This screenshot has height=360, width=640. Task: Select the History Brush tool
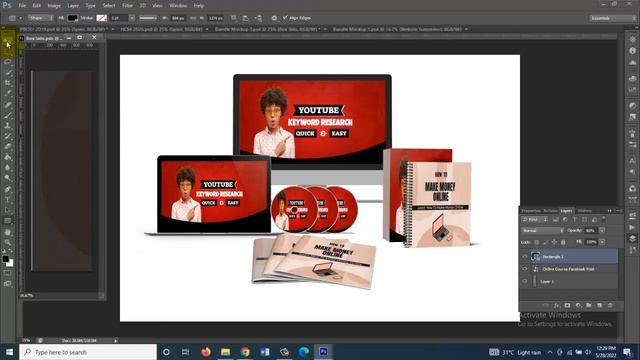coord(8,136)
